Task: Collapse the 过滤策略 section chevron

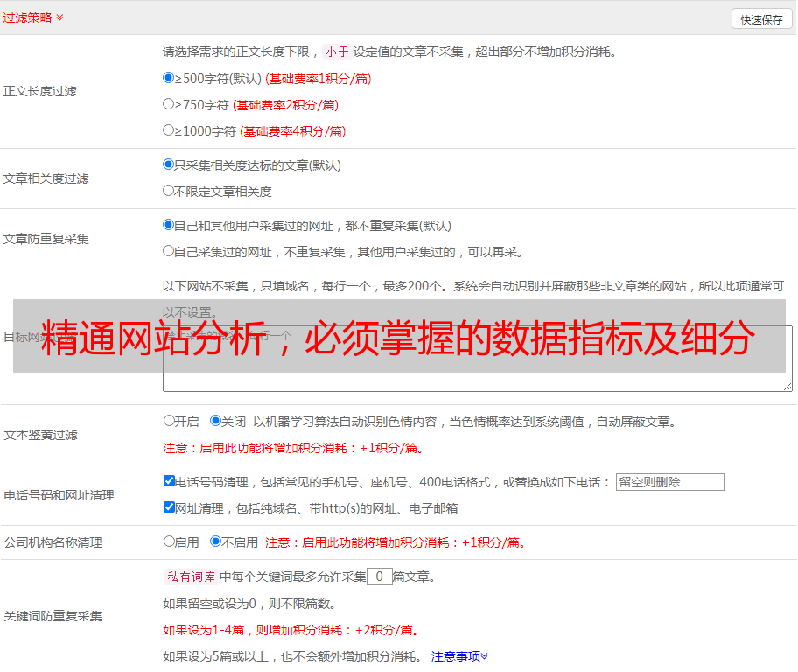Action: (x=59, y=17)
